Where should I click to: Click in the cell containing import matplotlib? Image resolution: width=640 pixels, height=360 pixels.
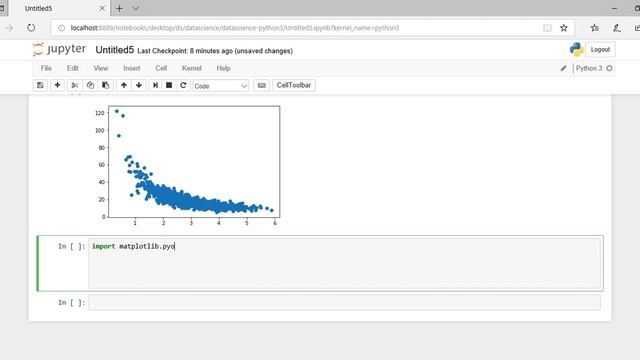[x=344, y=263]
